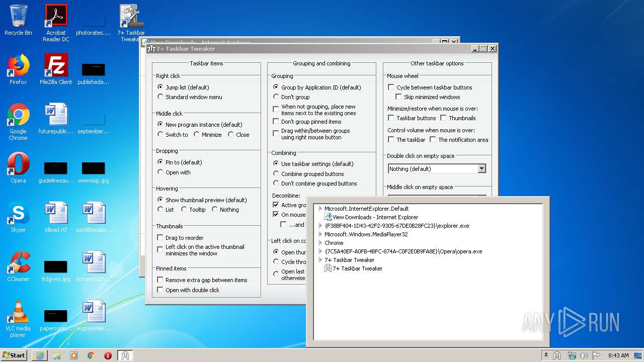The width and height of the screenshot is (644, 362).
Task: Open the Recycle Bin desktop icon
Action: tap(18, 20)
